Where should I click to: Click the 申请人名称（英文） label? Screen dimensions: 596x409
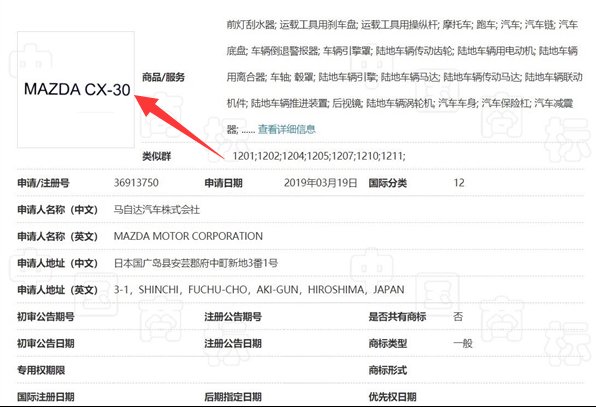click(x=57, y=236)
